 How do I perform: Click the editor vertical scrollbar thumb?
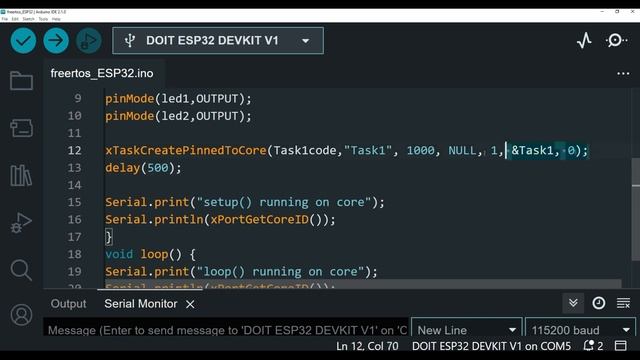[636, 209]
